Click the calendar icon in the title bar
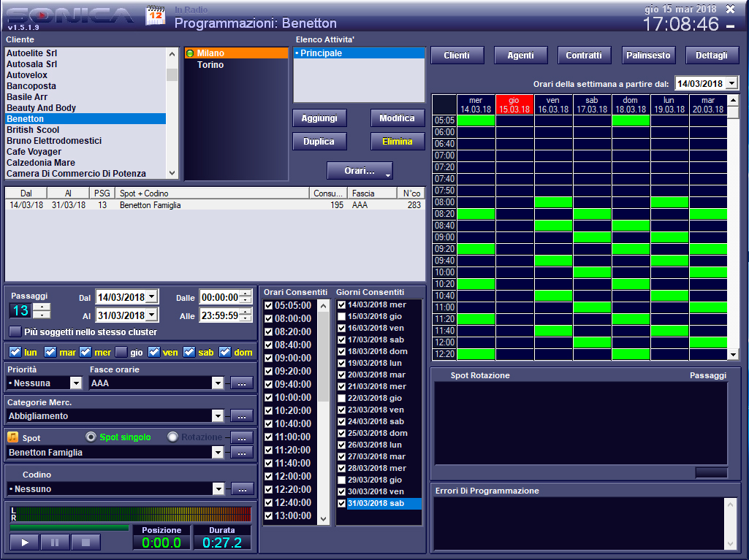 [x=155, y=16]
